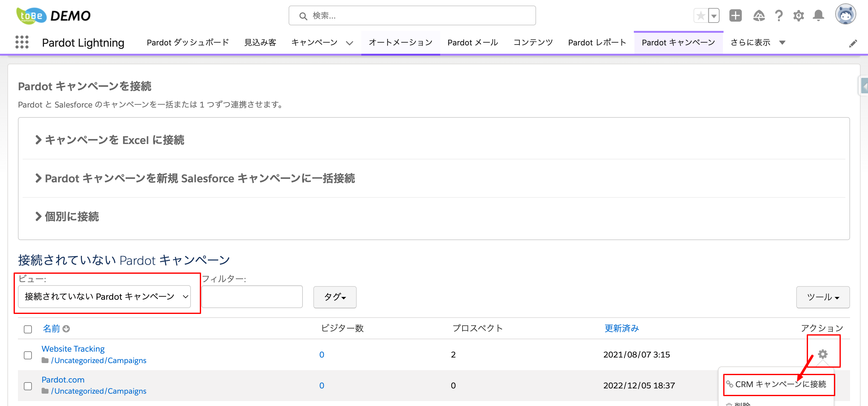868x406 pixels.
Task: Open the user profile avatar
Action: (845, 15)
